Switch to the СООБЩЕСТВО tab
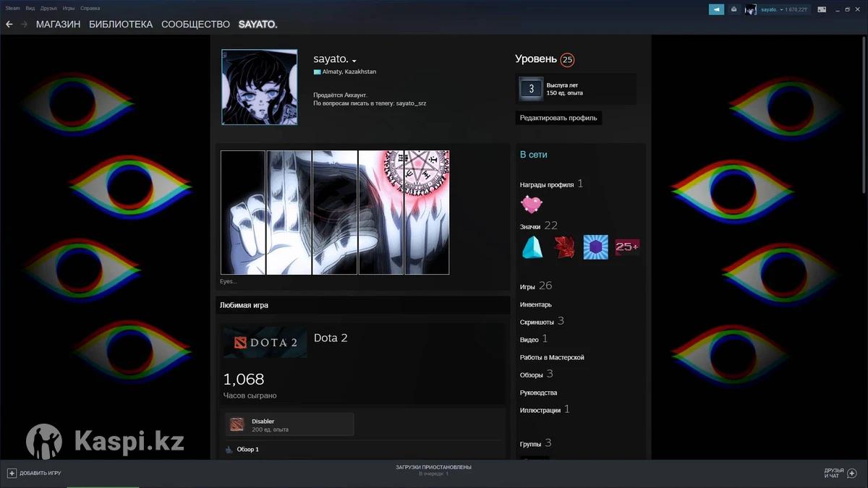The width and height of the screenshot is (868, 488). tap(195, 25)
